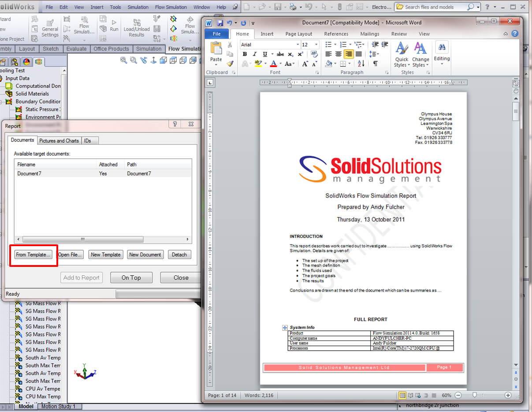Screen dimensions: 532x412
Task: Click the Shrink Font icon
Action: pos(315,64)
